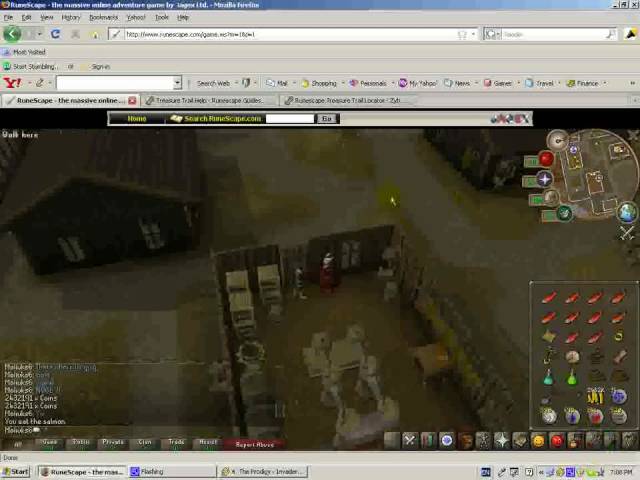Open the backpack inventory tab icon
Viewport: 640px width, 480px height.
click(465, 441)
